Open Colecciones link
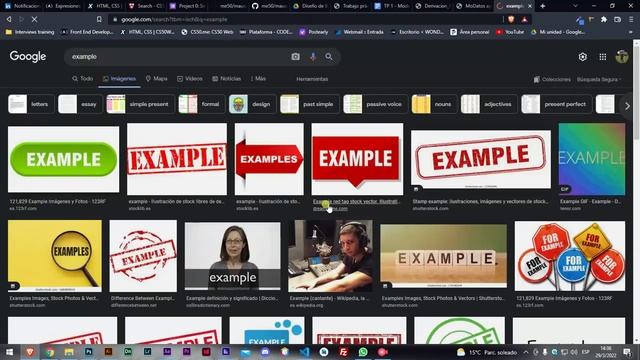Screen dimensions: 640x360 (552, 79)
